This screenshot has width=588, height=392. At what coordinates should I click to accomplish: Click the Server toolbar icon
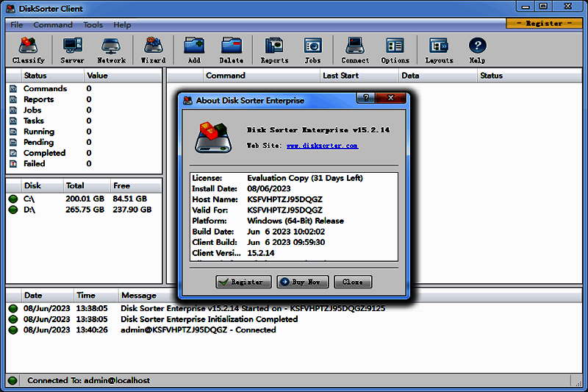[72, 50]
